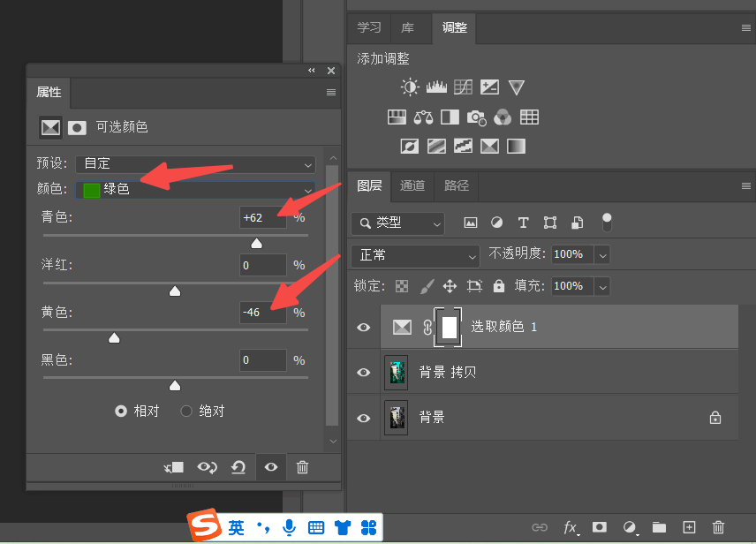756x544 pixels.
Task: Select the 背景 layer thumbnail
Action: point(396,417)
